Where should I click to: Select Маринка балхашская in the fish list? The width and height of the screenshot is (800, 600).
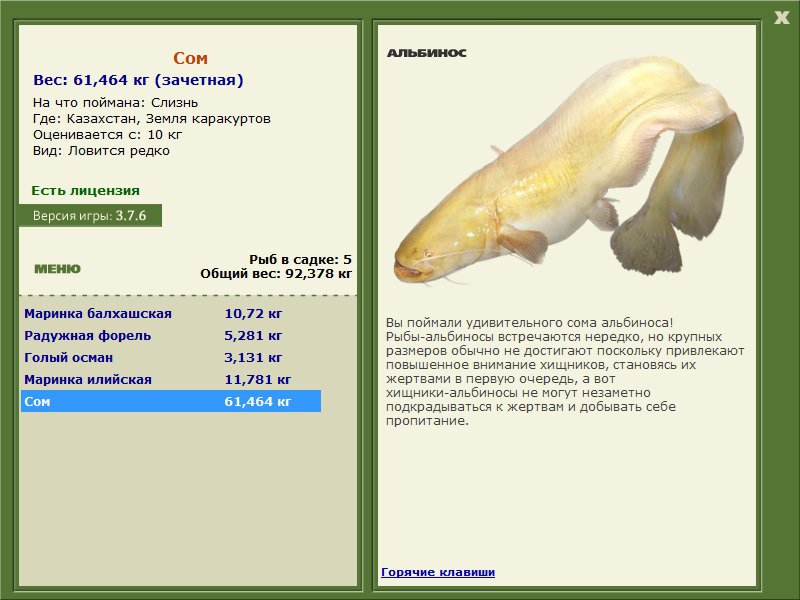coord(171,313)
